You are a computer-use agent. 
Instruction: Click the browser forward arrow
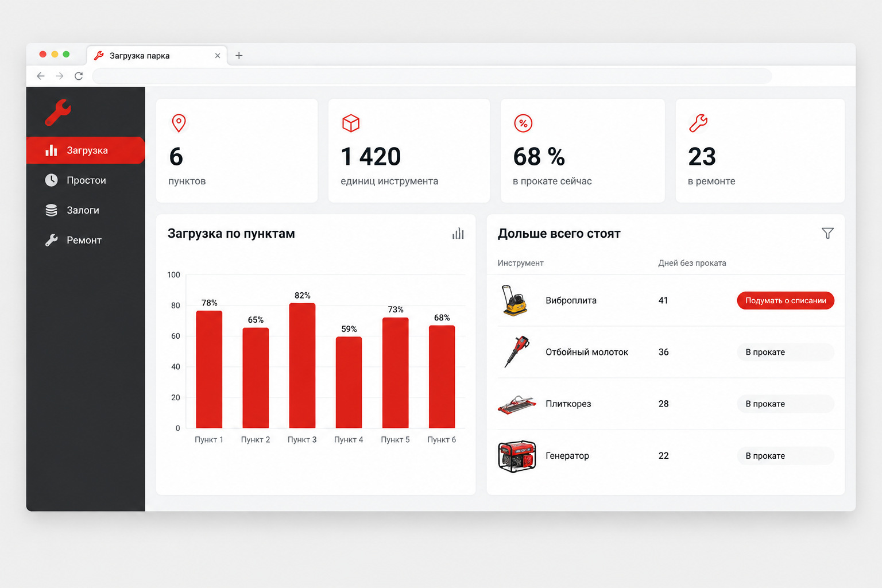(x=60, y=76)
